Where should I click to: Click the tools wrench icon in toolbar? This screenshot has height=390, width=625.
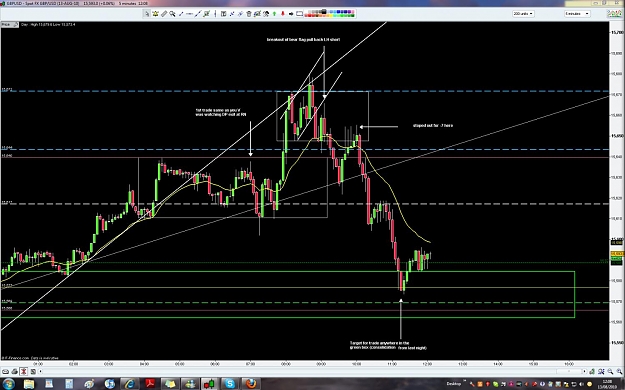266,14
